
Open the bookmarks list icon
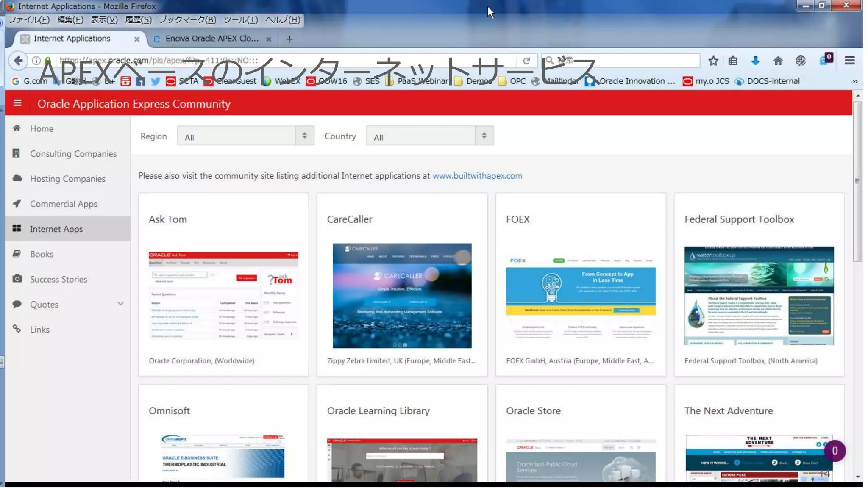click(x=733, y=61)
